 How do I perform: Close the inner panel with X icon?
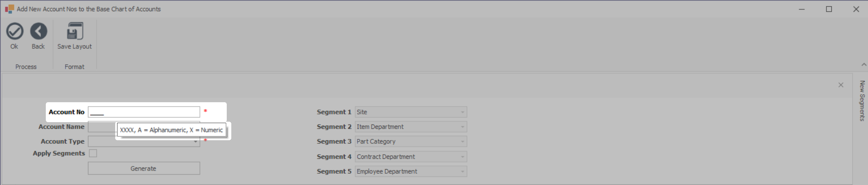coord(841,85)
